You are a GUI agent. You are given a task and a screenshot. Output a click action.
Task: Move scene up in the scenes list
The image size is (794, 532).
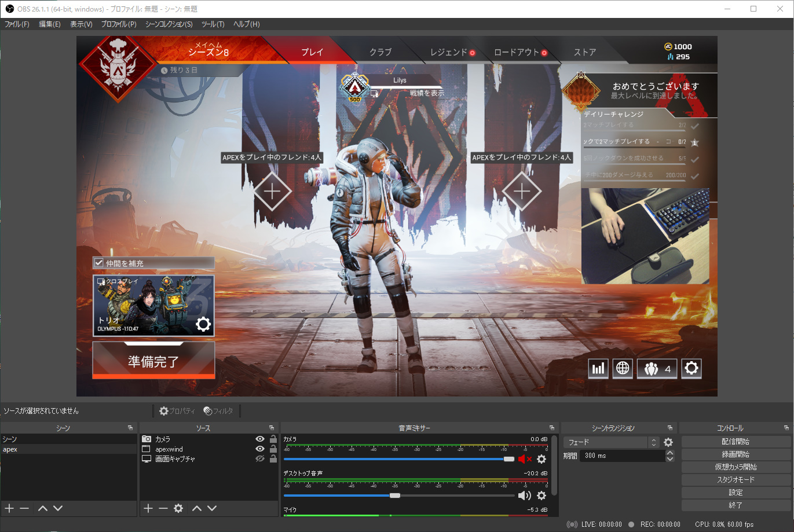43,508
